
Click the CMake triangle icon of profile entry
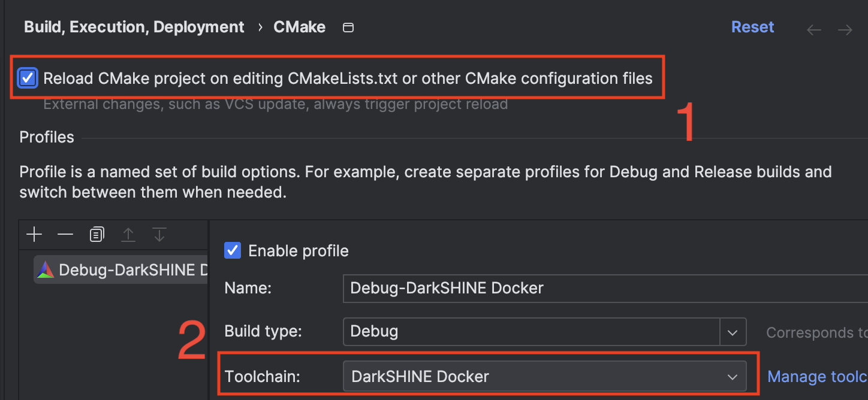(46, 270)
